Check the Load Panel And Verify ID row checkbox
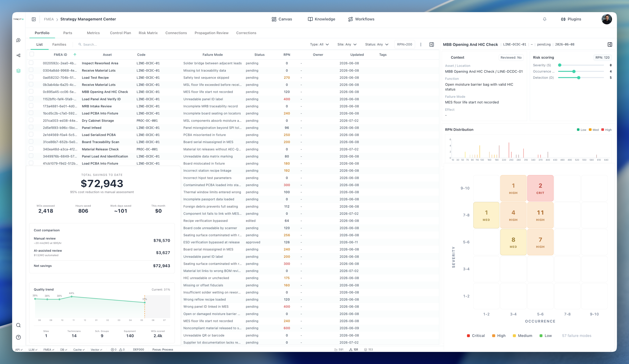 (x=31, y=99)
